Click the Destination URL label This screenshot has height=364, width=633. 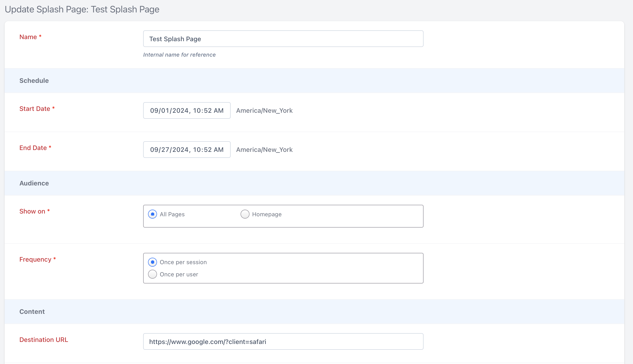tap(44, 340)
